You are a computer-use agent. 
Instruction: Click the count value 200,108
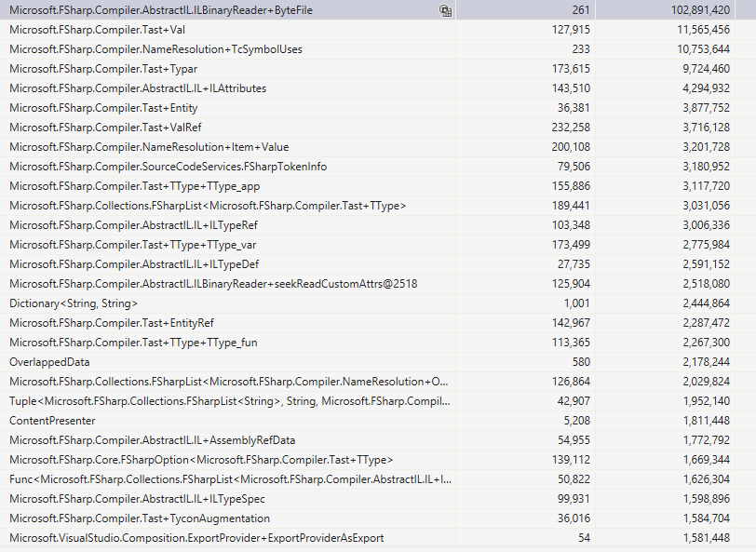click(x=571, y=147)
